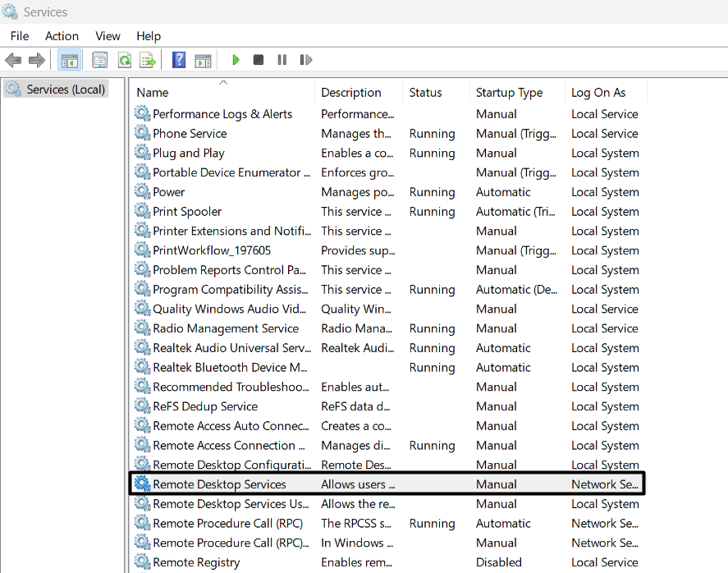Open the Action menu

pos(62,36)
